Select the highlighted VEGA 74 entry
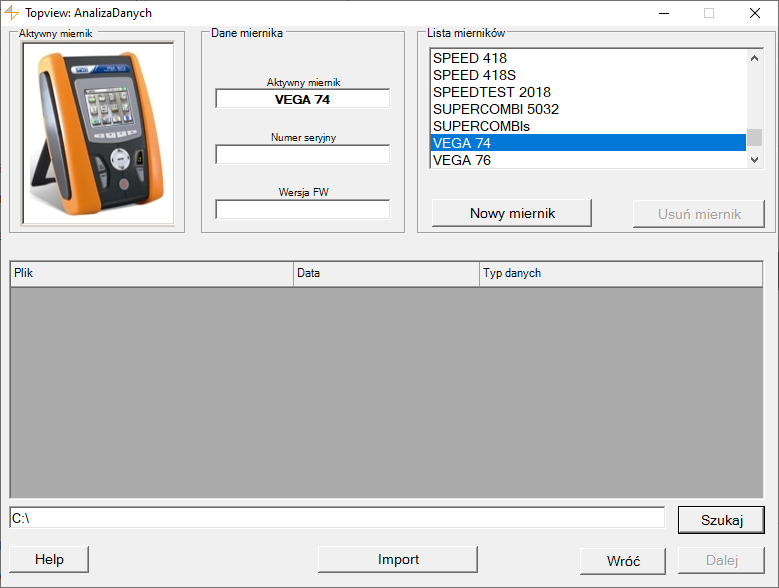This screenshot has width=779, height=588. pyautogui.click(x=461, y=143)
